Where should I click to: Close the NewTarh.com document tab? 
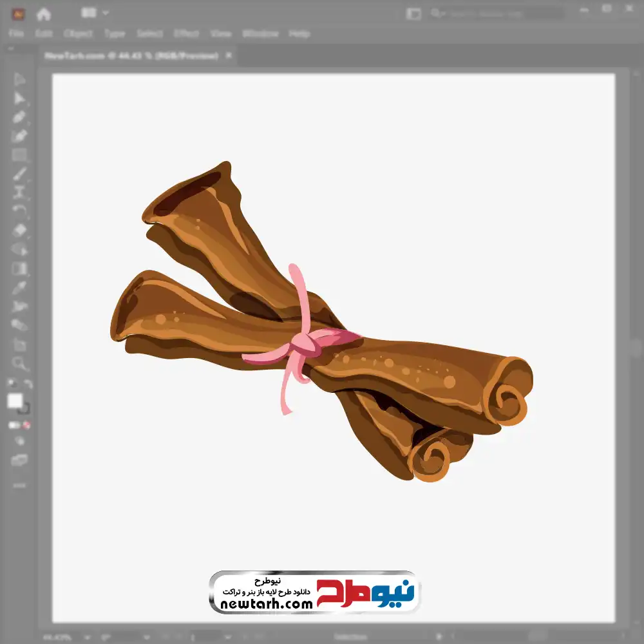pos(227,56)
